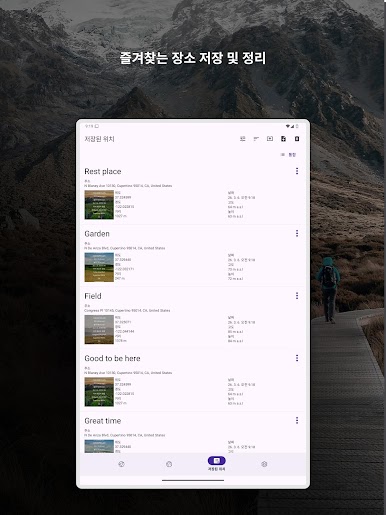Open the Field photo thumbnail

point(99,329)
